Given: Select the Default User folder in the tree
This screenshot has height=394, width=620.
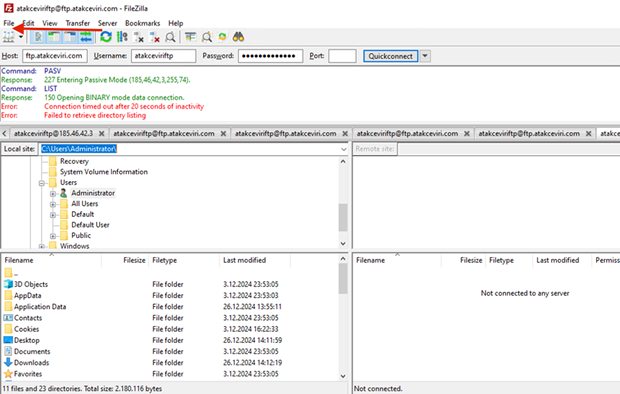Looking at the screenshot, I should (90, 225).
